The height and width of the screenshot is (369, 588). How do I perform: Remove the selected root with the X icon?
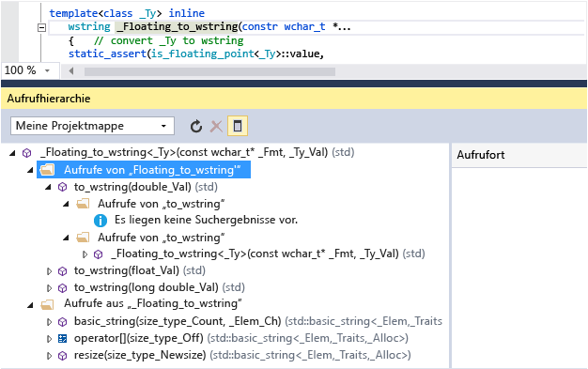point(216,127)
